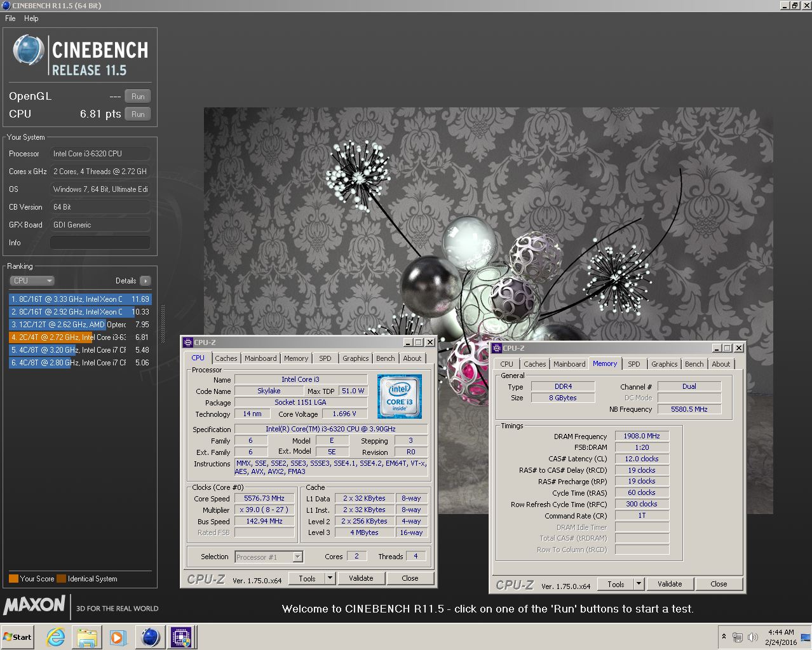This screenshot has height=650, width=812.
Task: Click the Bus Speed value 142.94 MHz
Action: [264, 521]
